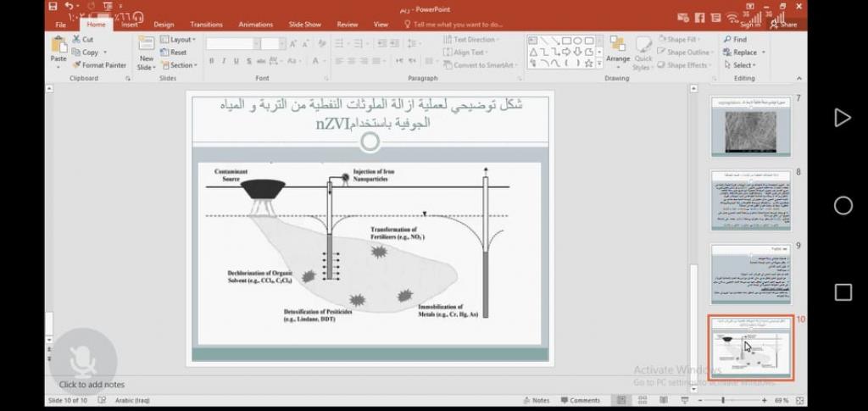Toggle Bold formatting in Font group

212,61
